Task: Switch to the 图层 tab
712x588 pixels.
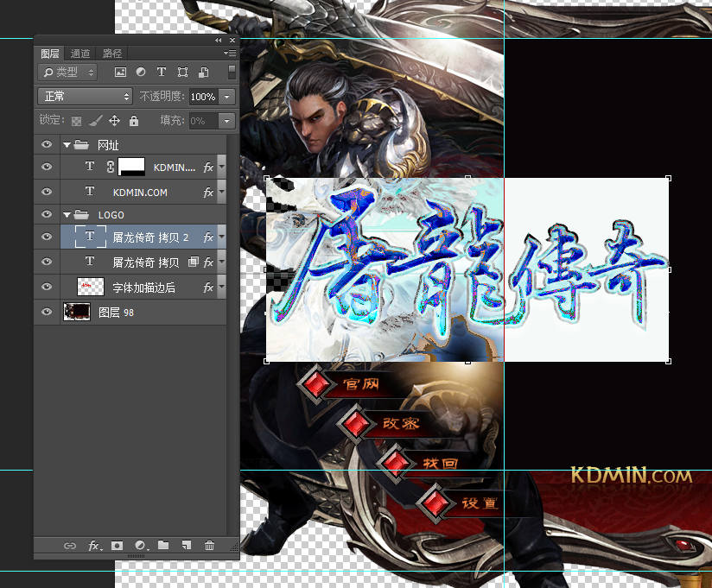Action: [50, 54]
